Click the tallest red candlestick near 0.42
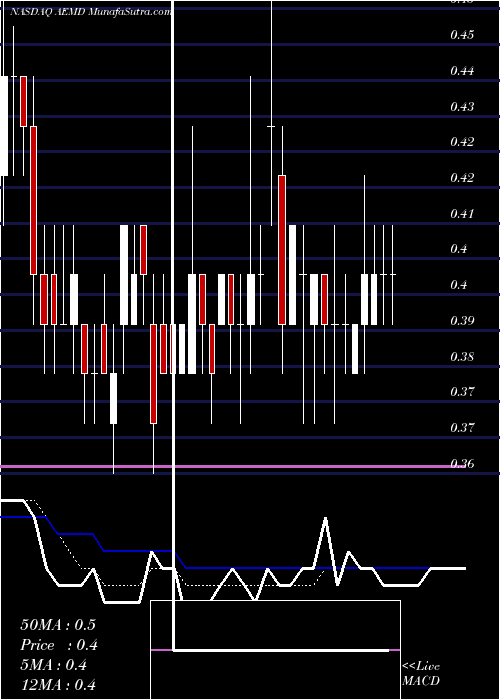This screenshot has width=500, height=700. click(x=282, y=250)
